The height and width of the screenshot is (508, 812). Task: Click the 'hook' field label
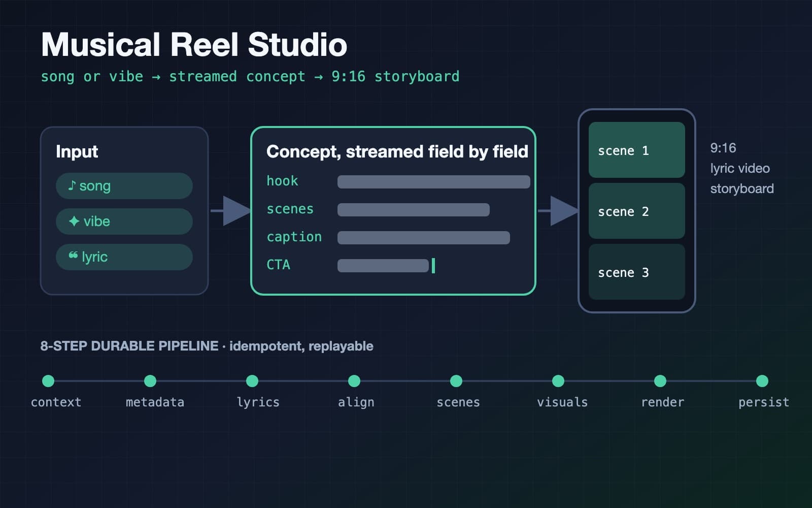(282, 181)
